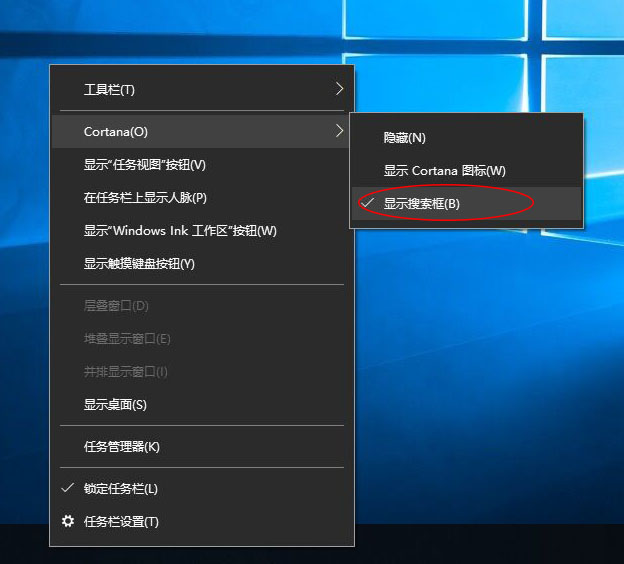Click disabled 并排显示窗口(I) entry
Viewport: 624px width, 564px height.
pos(202,372)
